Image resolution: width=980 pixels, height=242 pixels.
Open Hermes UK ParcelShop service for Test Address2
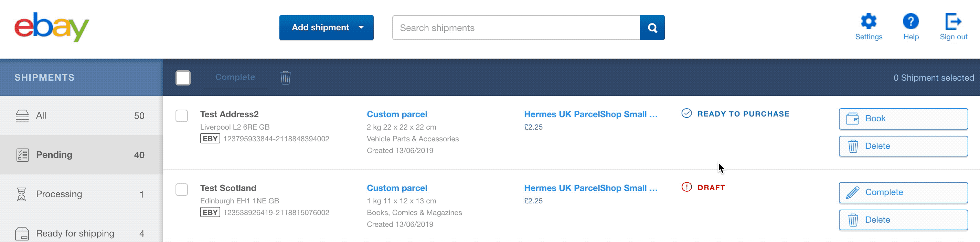(590, 114)
